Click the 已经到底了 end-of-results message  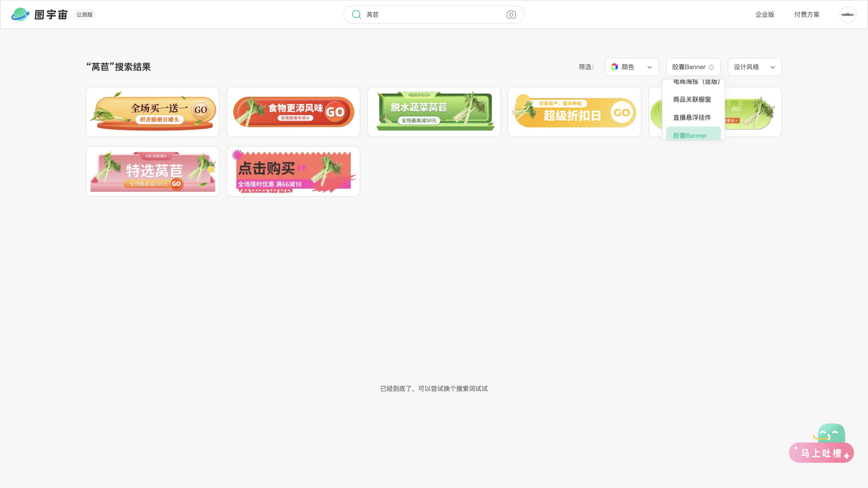click(434, 389)
